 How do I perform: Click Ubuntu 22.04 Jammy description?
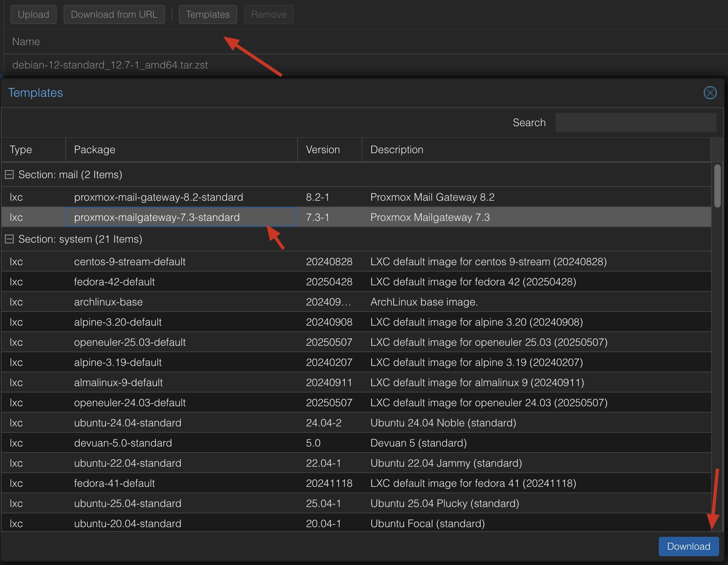pos(446,463)
